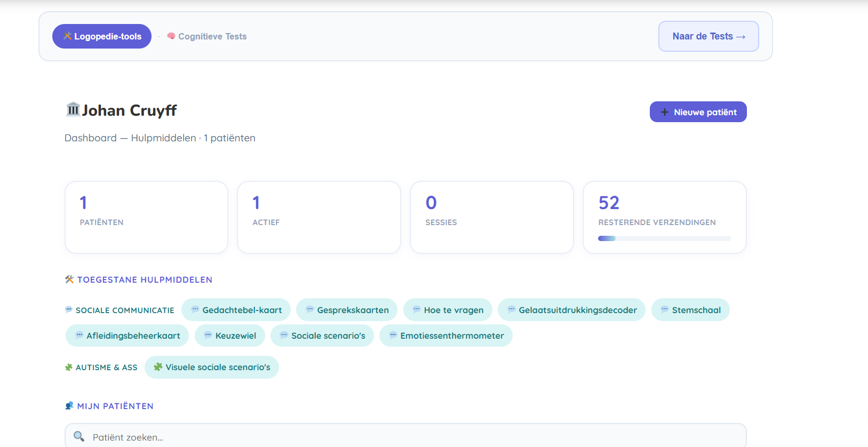Click the puzzle icon on Visuele sociale scenario's

click(x=158, y=366)
